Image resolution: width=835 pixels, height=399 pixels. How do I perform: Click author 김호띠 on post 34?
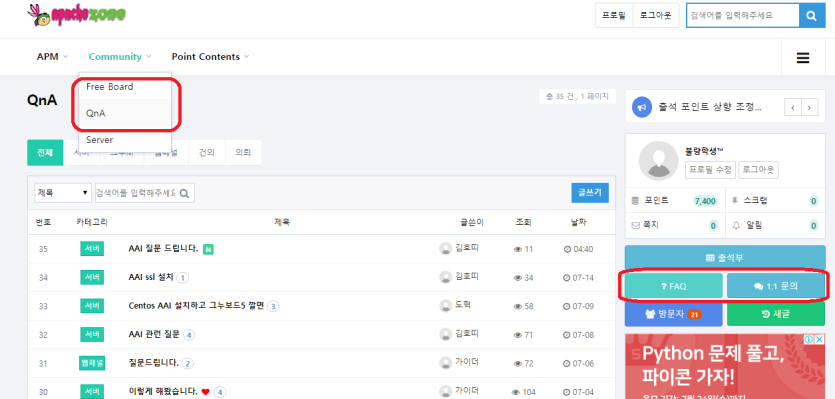(466, 276)
